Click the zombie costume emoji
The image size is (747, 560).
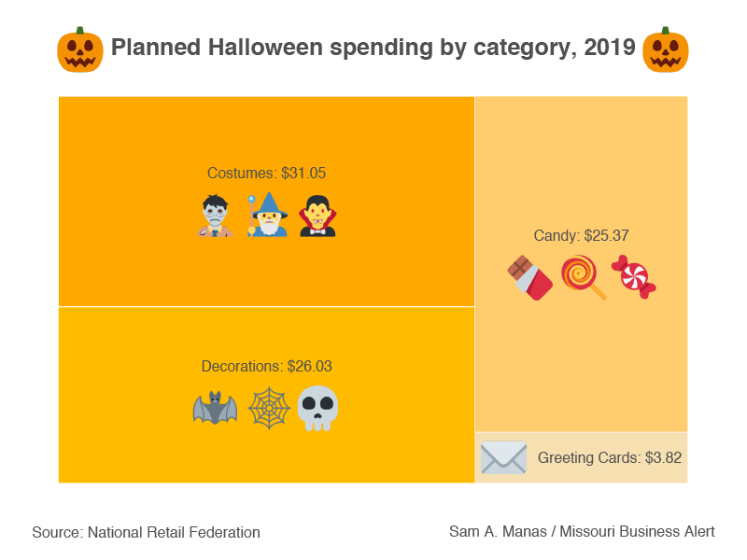(216, 216)
